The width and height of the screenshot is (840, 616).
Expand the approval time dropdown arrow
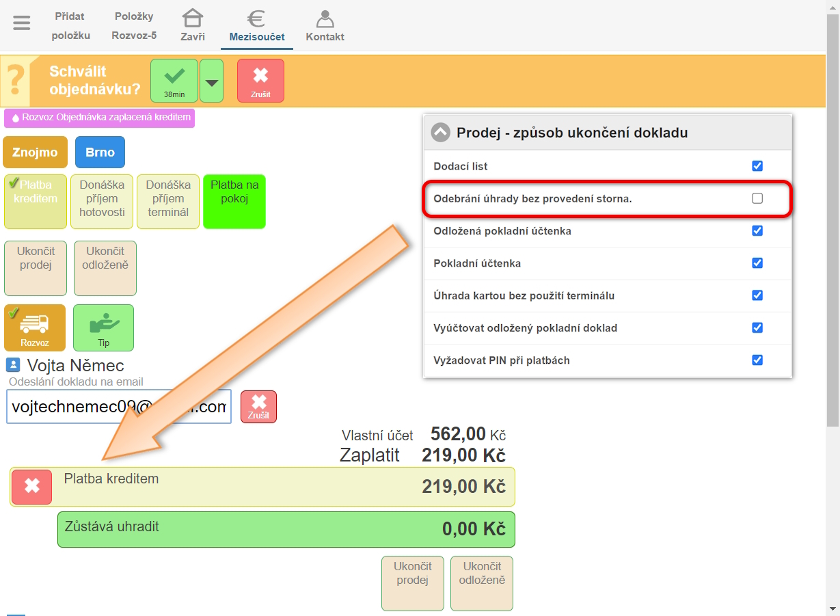click(211, 81)
